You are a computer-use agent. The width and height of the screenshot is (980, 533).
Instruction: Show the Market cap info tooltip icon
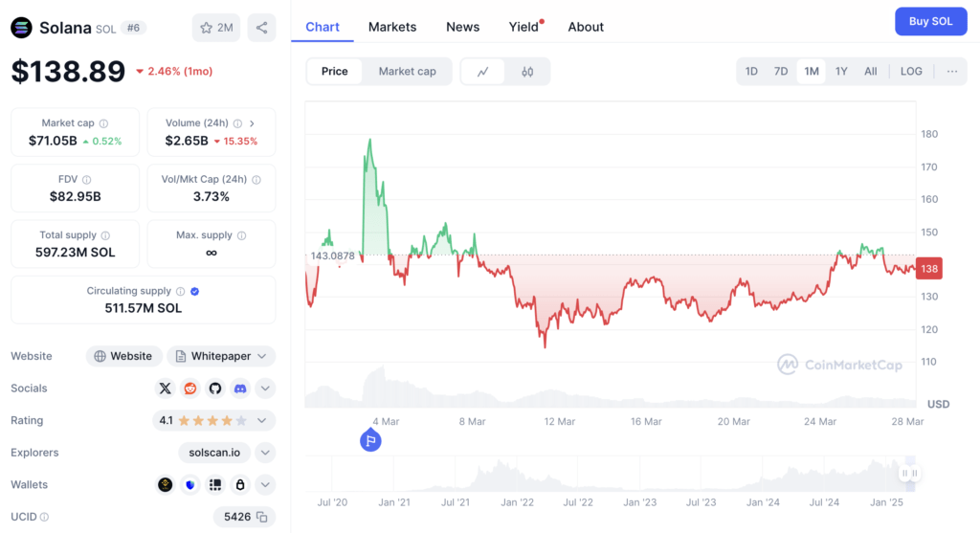click(103, 123)
